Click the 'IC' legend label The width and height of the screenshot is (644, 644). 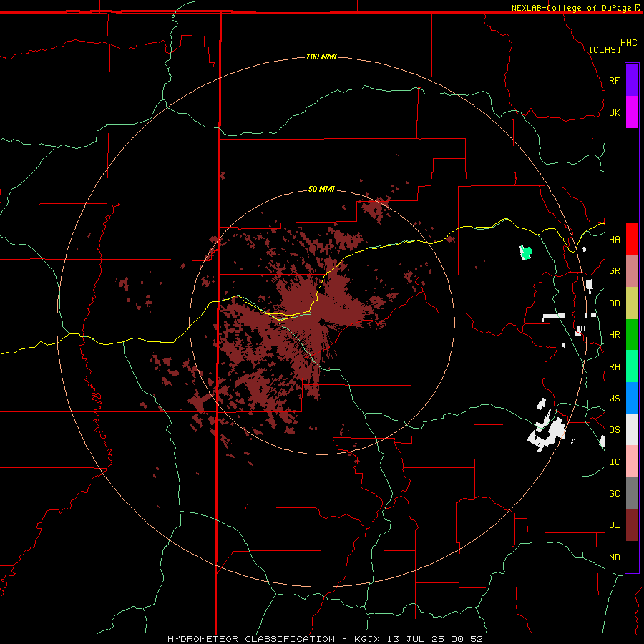(x=614, y=462)
